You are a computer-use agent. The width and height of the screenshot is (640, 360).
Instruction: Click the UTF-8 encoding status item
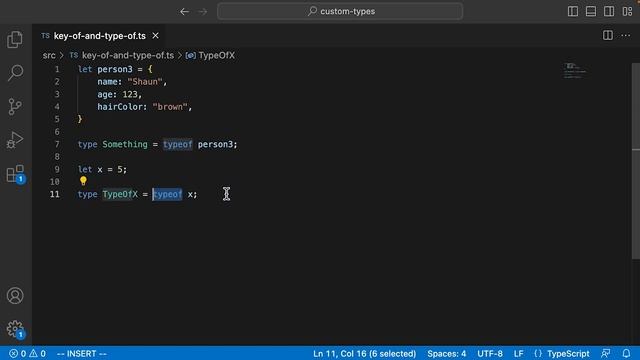[x=490, y=353]
